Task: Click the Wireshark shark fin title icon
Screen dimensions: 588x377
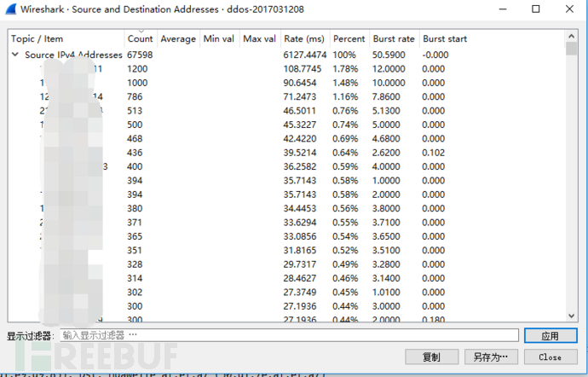Action: click(10, 9)
